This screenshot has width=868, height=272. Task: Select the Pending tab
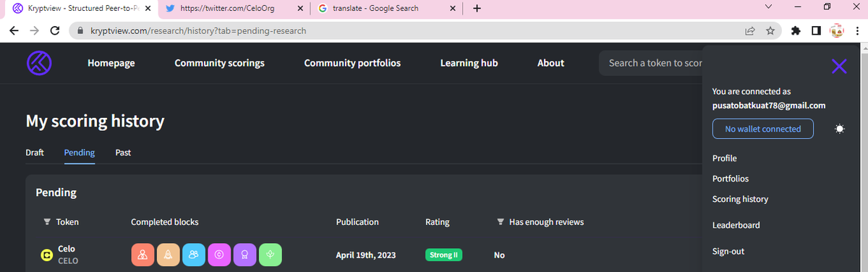click(x=80, y=153)
